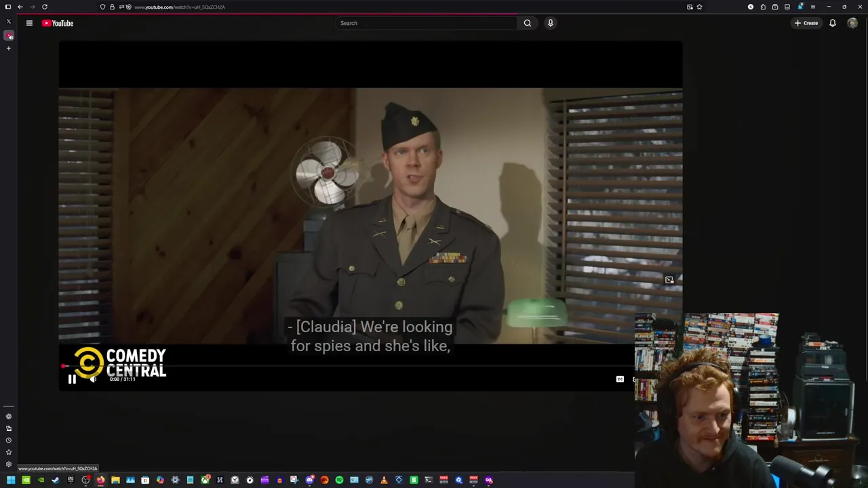This screenshot has height=488, width=868.
Task: Open Microsoft Store from taskbar
Action: point(145,480)
